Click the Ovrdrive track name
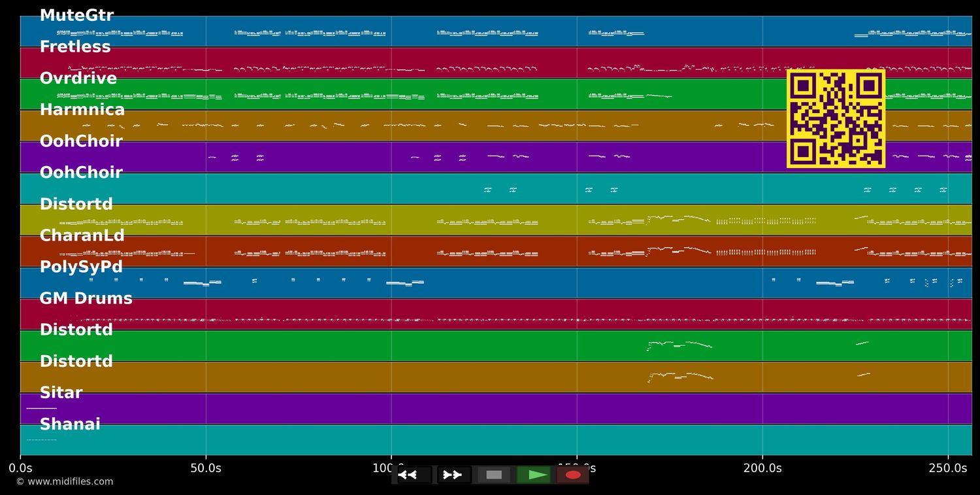Screen dimensions: 980x495 coord(78,78)
